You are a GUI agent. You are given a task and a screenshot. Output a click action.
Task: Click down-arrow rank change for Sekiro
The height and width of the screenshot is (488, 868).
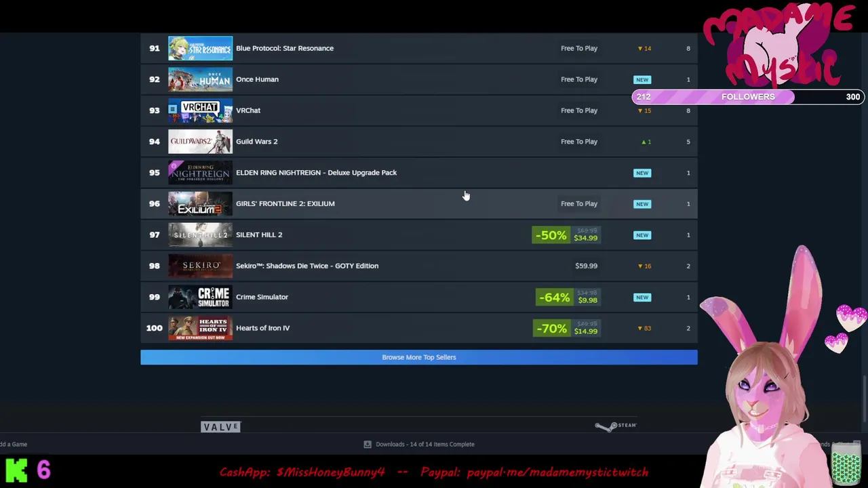[644, 266]
